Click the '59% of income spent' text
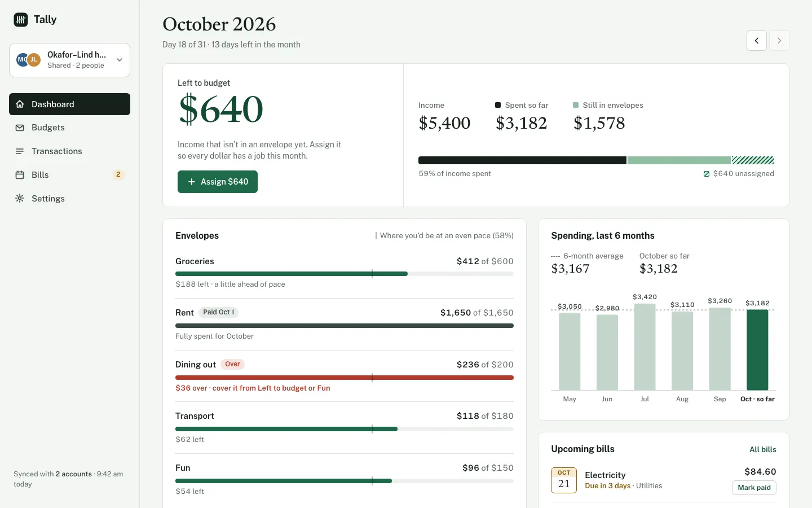The width and height of the screenshot is (812, 508). [x=454, y=174]
